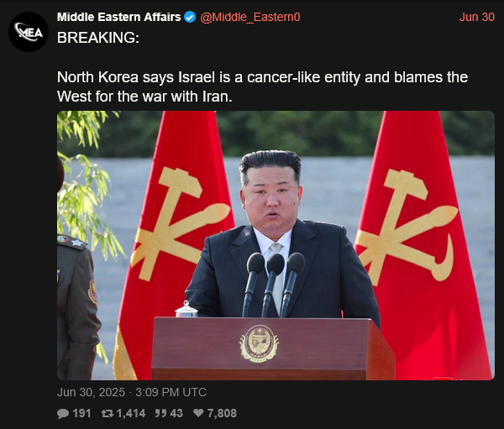Click the North Korea tweet body text
Image resolution: width=504 pixels, height=429 pixels.
262,86
